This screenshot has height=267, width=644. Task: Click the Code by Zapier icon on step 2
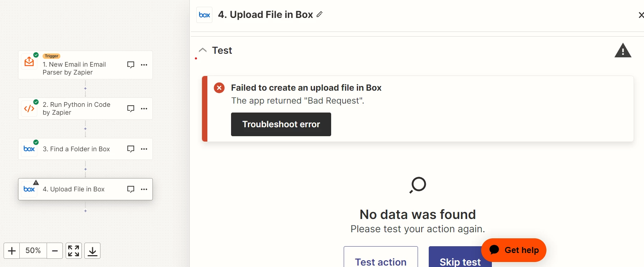[x=29, y=109]
